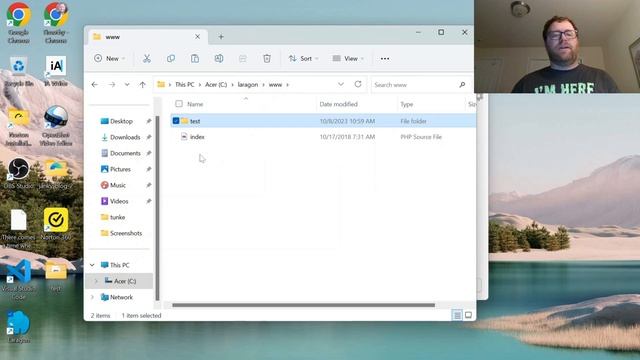The width and height of the screenshot is (640, 360).
Task: Add a new tab with plus
Action: (221, 37)
